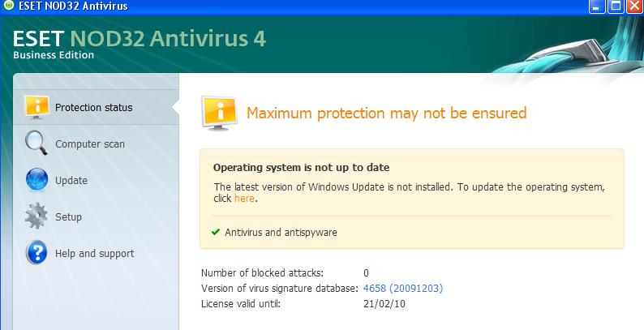
Task: Click the green Antivirus checkmark icon
Action: click(216, 232)
